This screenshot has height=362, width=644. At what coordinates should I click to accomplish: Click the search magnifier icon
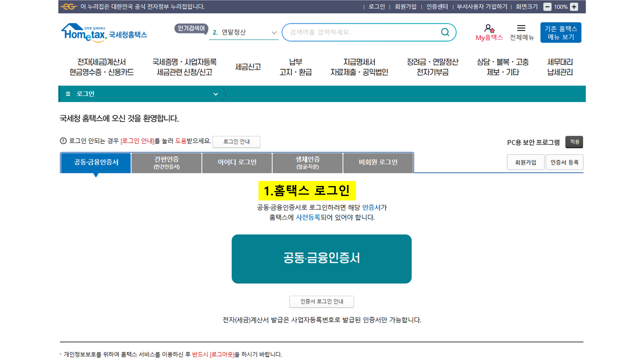[445, 32]
